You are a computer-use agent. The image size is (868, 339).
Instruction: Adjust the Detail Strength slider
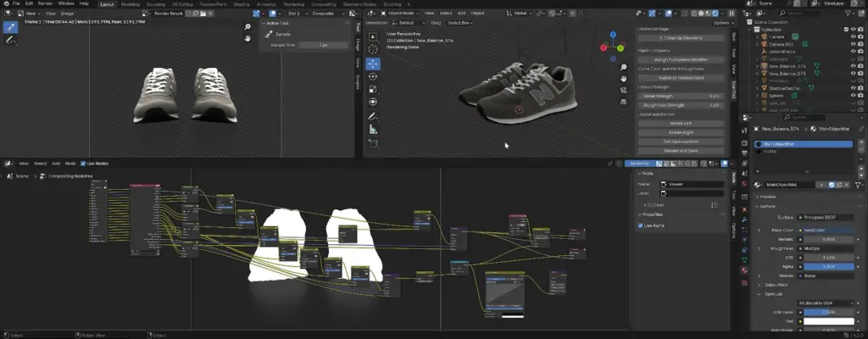(x=681, y=96)
